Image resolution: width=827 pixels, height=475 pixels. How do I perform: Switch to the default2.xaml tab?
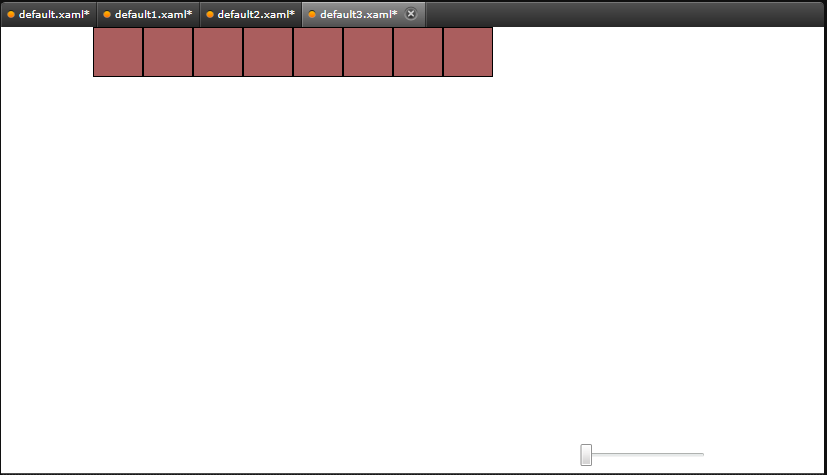[251, 14]
